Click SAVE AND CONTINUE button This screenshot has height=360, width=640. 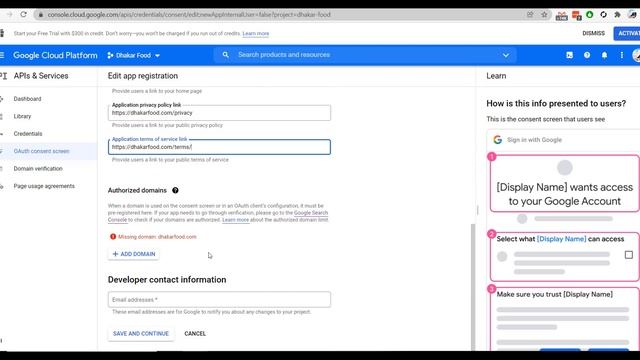(x=141, y=333)
